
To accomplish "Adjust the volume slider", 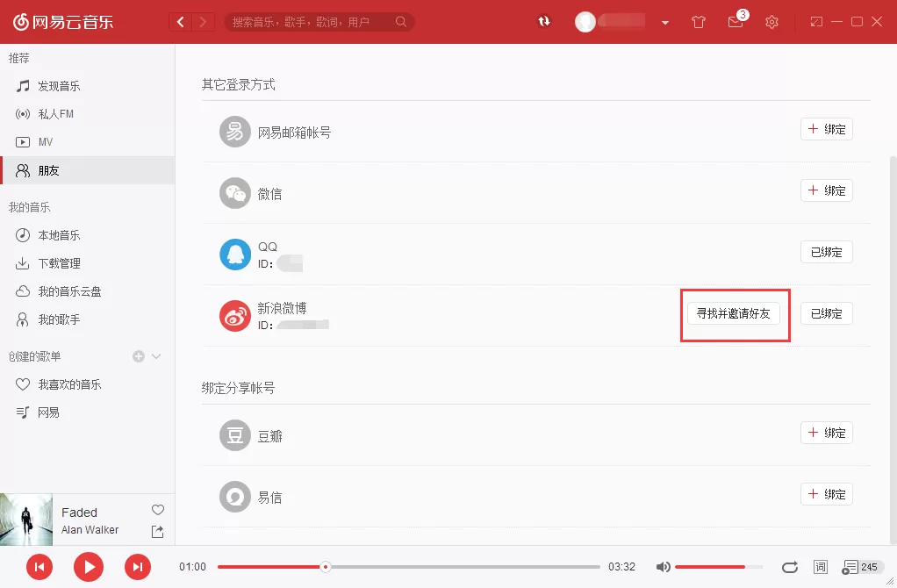I will coord(719,567).
